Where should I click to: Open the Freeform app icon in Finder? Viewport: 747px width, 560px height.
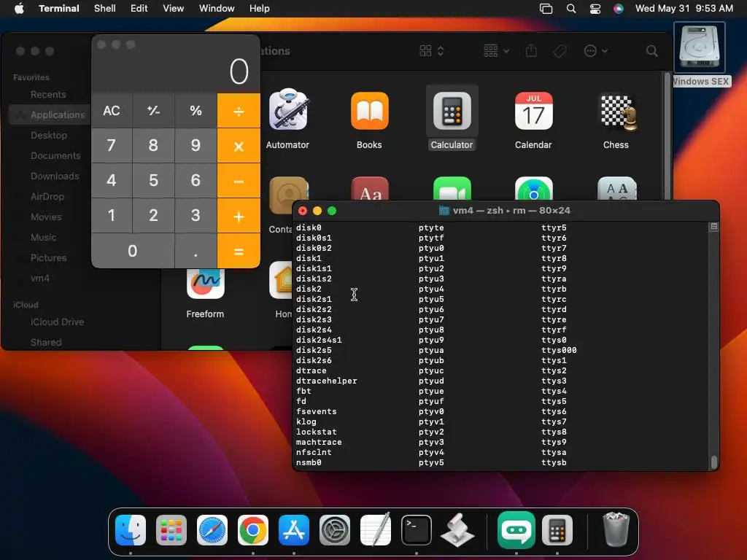[205, 282]
